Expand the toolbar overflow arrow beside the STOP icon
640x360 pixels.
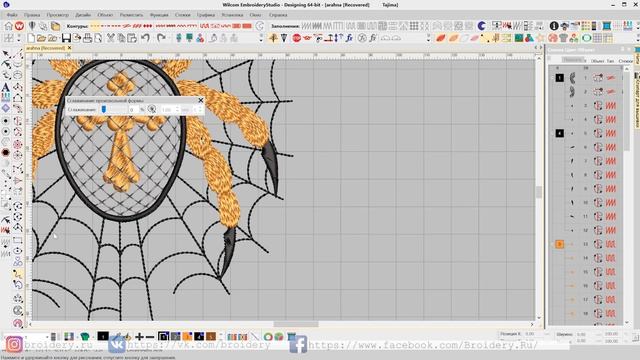click(261, 38)
